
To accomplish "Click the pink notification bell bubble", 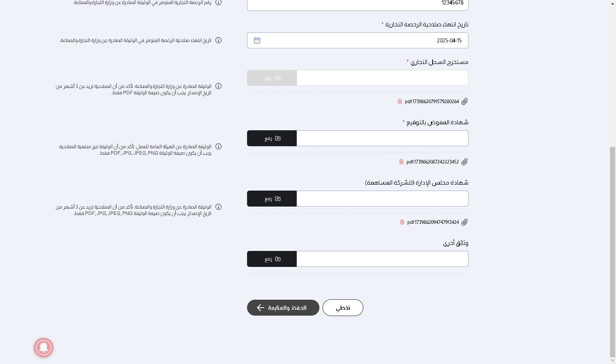I will click(x=44, y=348).
